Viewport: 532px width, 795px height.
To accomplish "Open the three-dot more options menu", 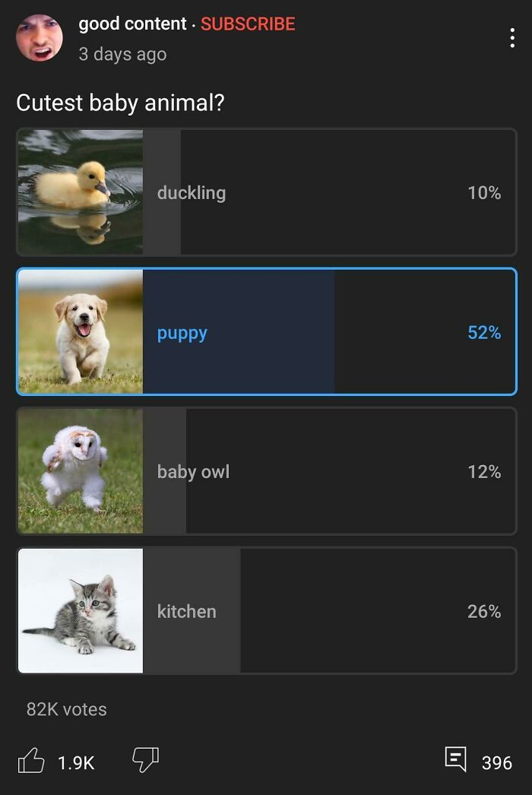I will [512, 38].
